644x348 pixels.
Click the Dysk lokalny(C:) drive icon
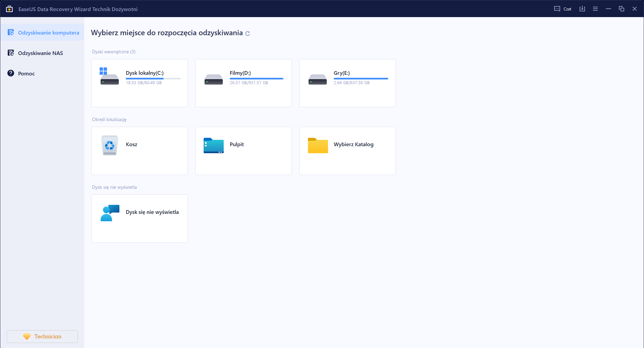[x=109, y=76]
